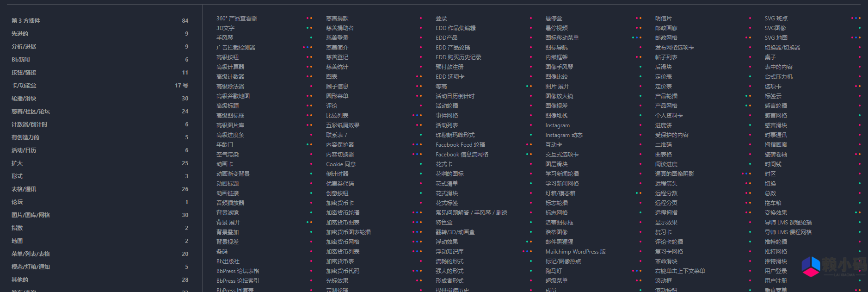Select the 翻转/3D/动画盒 widget

[455, 232]
